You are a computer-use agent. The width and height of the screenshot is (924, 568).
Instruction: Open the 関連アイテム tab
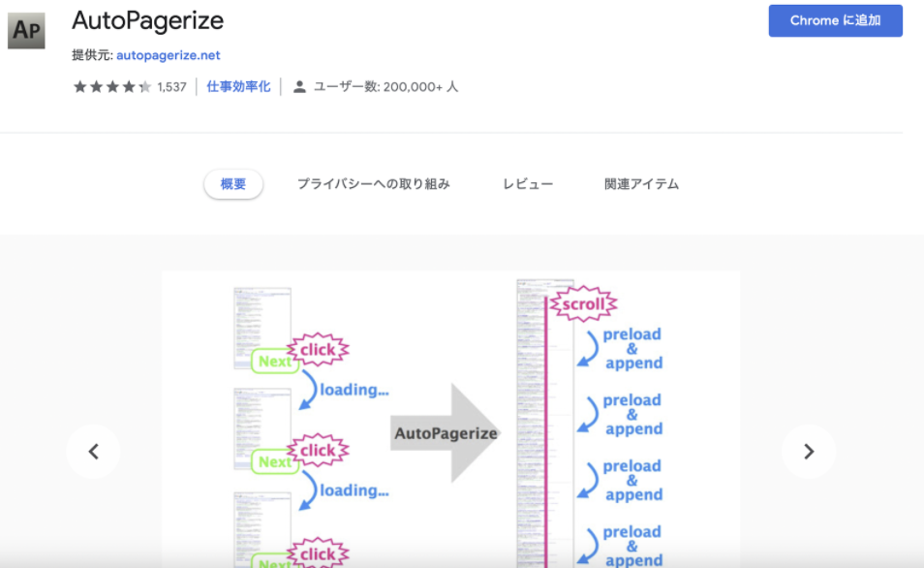(x=641, y=184)
